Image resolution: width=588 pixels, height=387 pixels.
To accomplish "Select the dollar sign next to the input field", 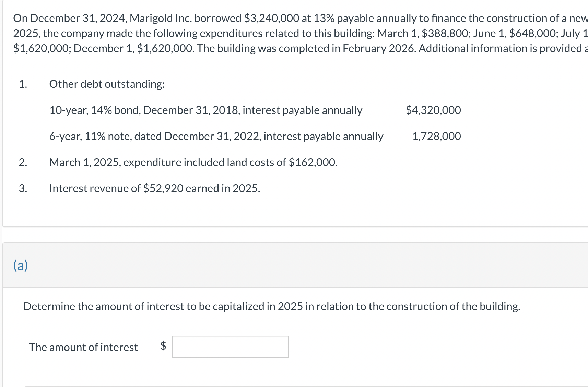I will coord(163,347).
